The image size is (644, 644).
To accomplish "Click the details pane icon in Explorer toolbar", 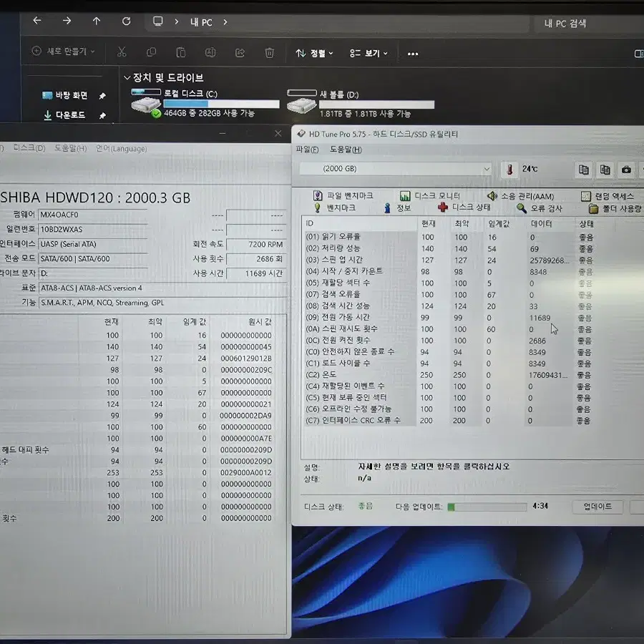I will 639,54.
